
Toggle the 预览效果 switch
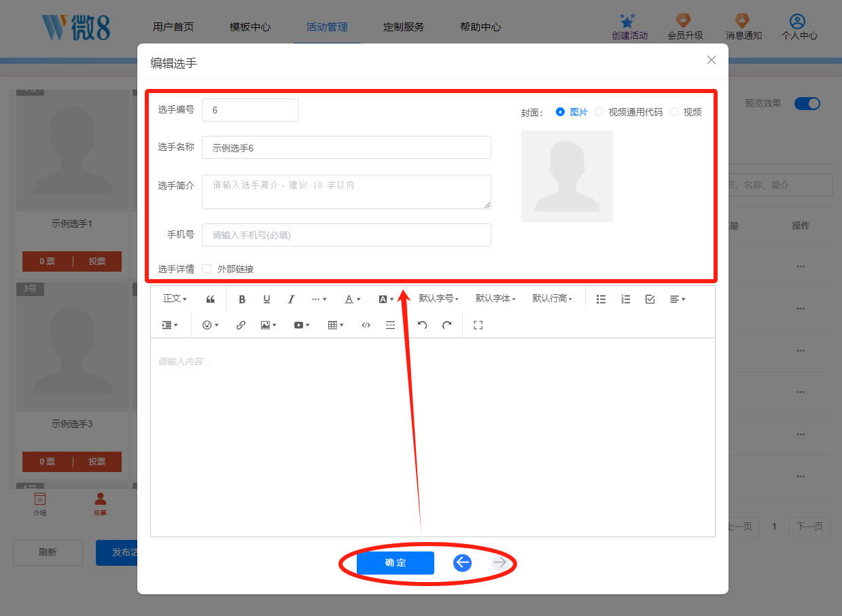[x=807, y=103]
